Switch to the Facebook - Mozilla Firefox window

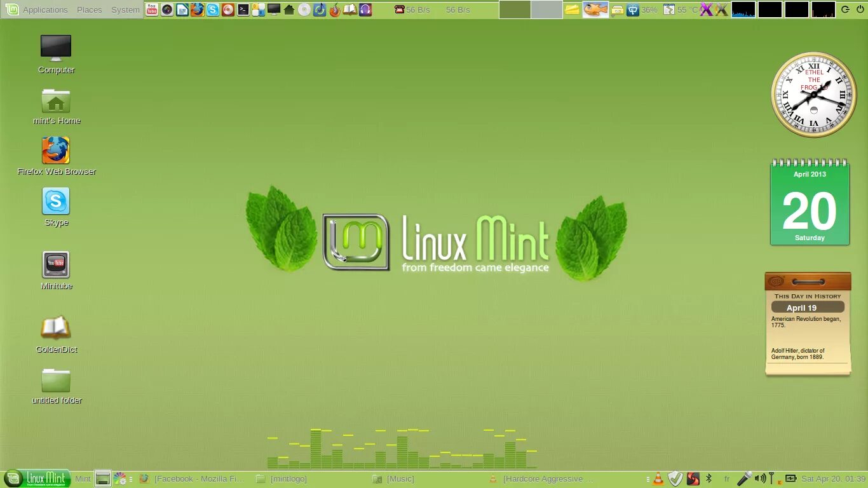[192, 479]
